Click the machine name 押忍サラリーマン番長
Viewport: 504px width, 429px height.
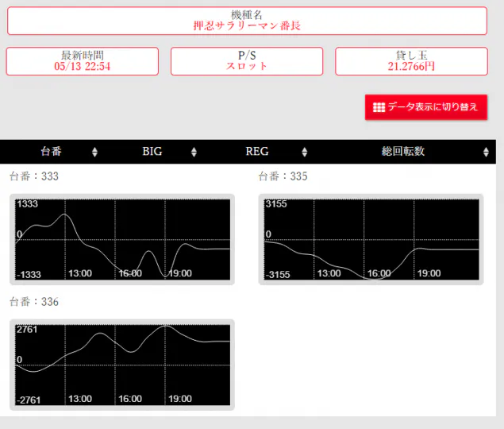247,25
